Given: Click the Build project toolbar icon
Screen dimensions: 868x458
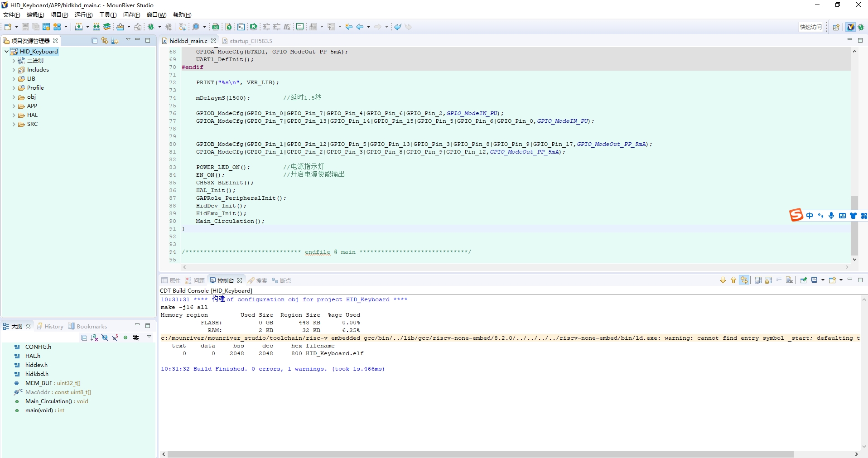Looking at the screenshot, I should click(x=79, y=27).
